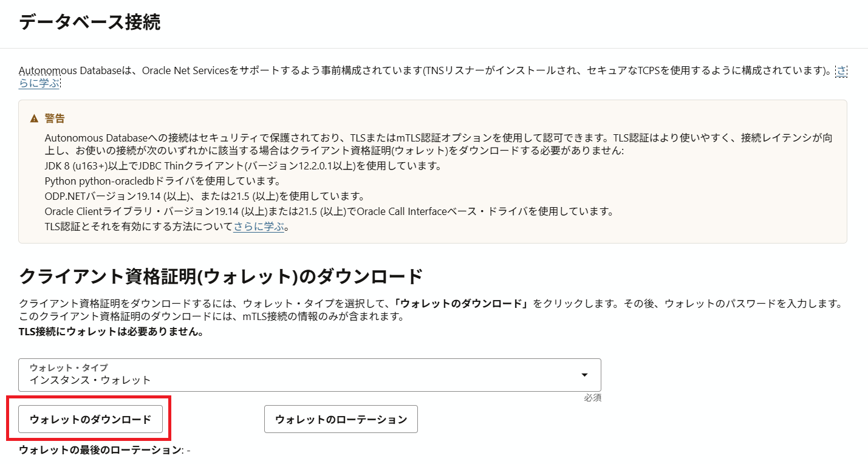Click the 必須 label under the dropdown
The image size is (868, 464).
click(592, 397)
